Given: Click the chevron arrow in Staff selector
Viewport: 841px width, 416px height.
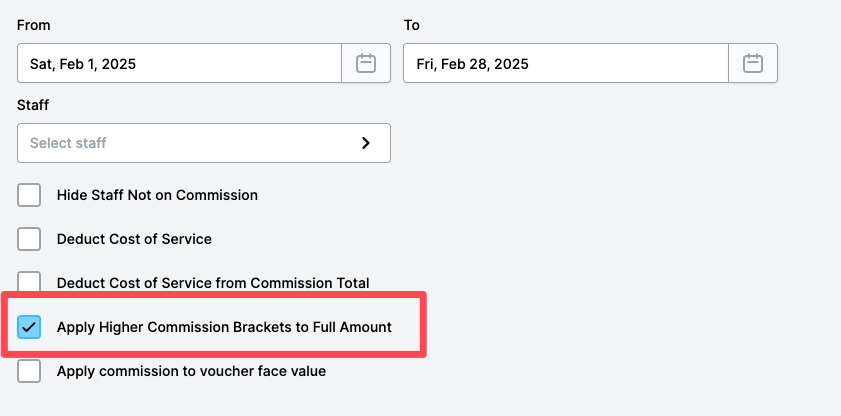Looking at the screenshot, I should click(366, 143).
